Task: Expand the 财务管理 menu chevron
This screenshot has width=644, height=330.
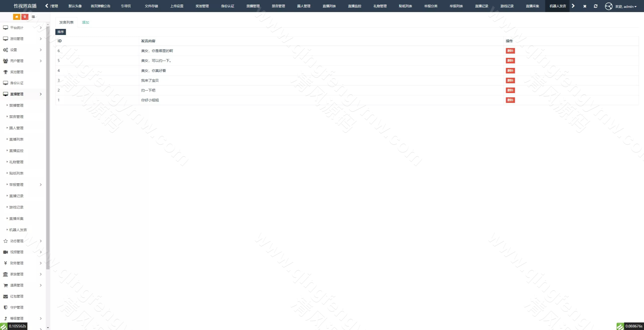Action: point(41,263)
